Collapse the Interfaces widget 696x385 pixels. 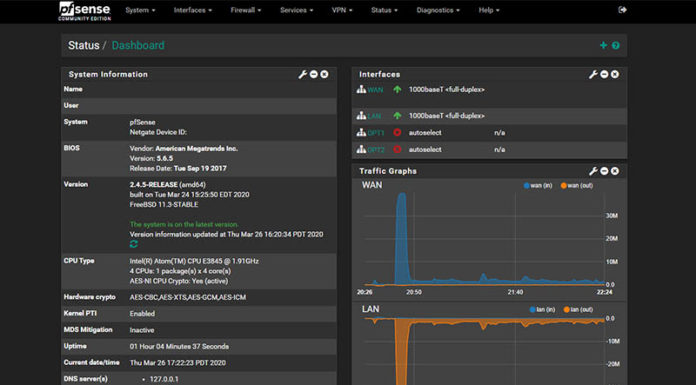[604, 74]
